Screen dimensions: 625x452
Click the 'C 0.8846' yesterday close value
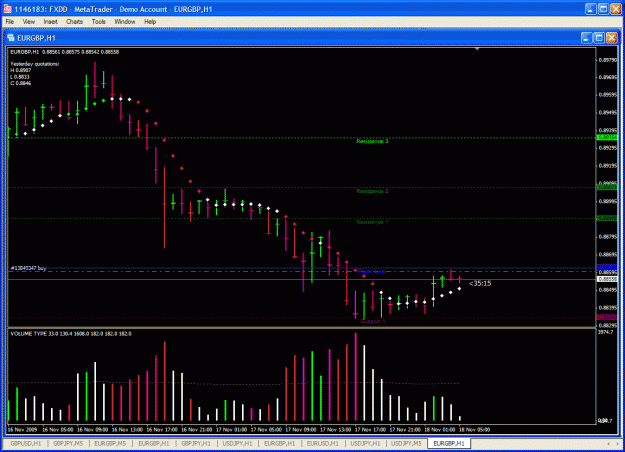(x=20, y=83)
